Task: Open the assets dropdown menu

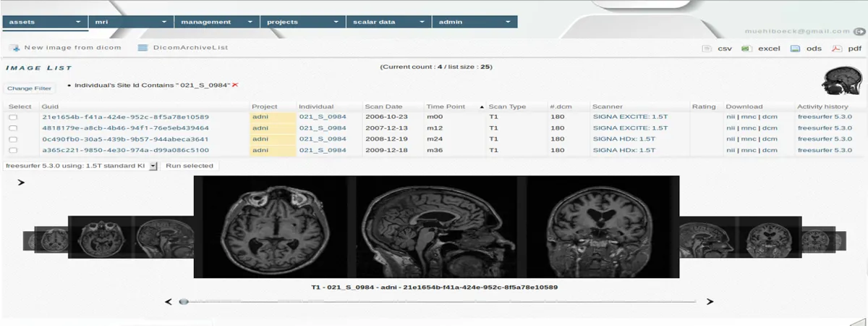Action: [x=44, y=22]
